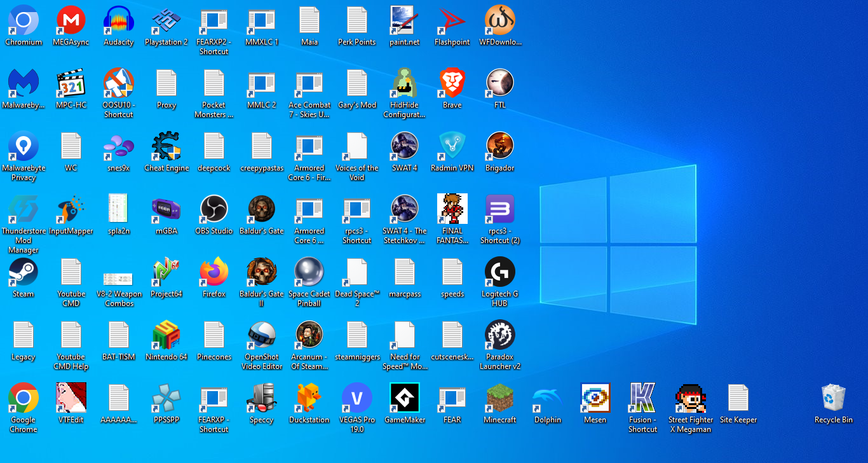Click the Nintendo 64 colorful cube icon
868x463 pixels.
(166, 335)
